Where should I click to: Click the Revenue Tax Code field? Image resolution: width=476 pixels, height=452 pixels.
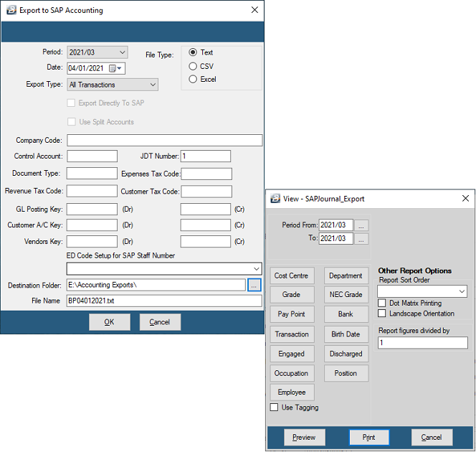pos(92,191)
